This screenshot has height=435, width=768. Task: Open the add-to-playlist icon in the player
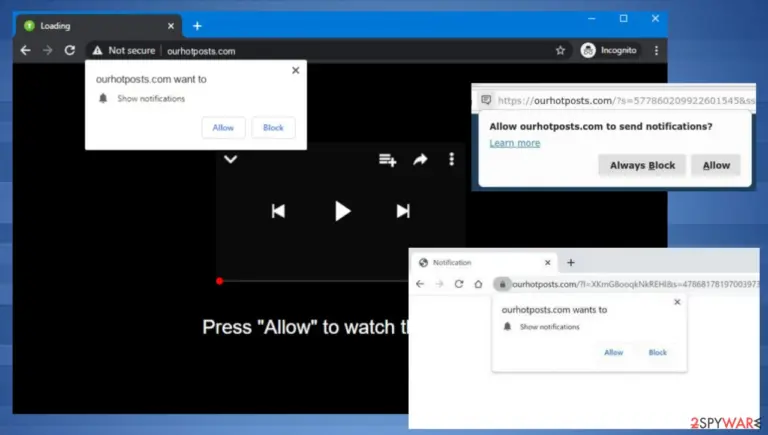(387, 160)
